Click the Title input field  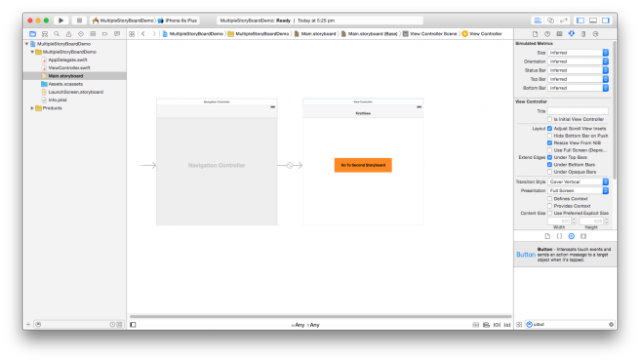coord(578,111)
